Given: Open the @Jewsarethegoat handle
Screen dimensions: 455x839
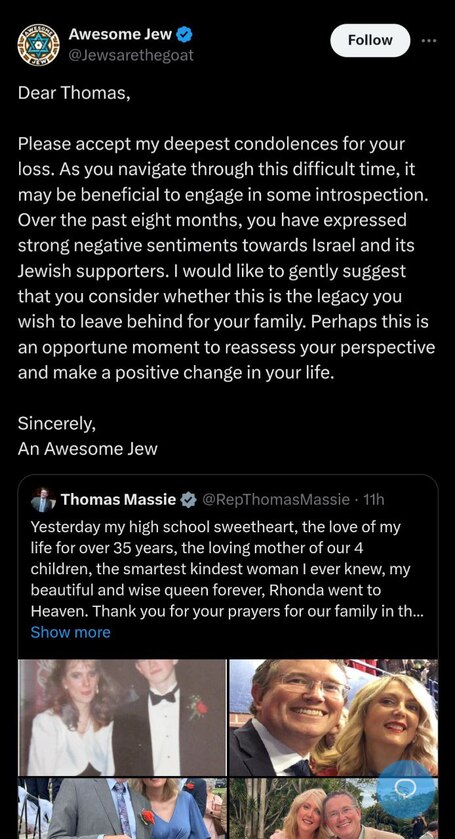Looking at the screenshot, I should [x=131, y=55].
